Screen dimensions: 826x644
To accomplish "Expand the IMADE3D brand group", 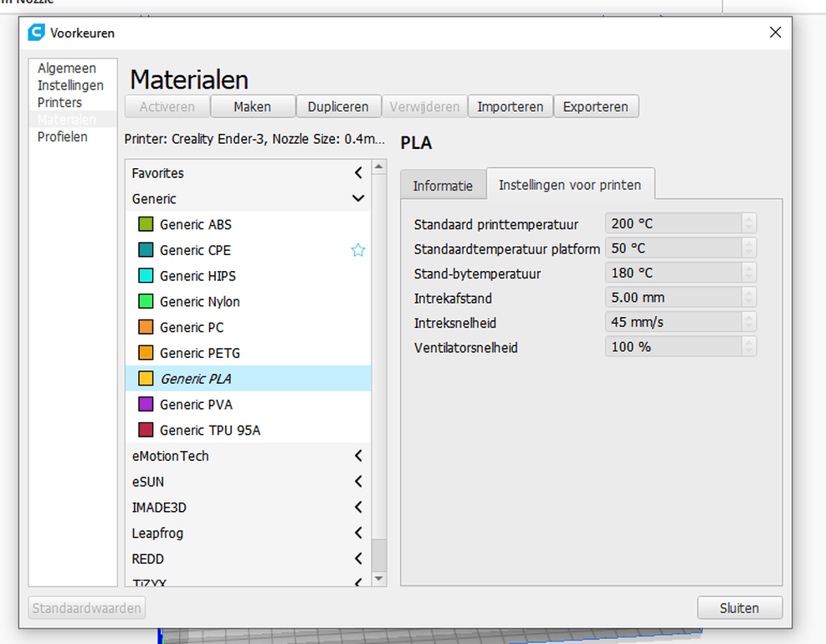I will [358, 507].
